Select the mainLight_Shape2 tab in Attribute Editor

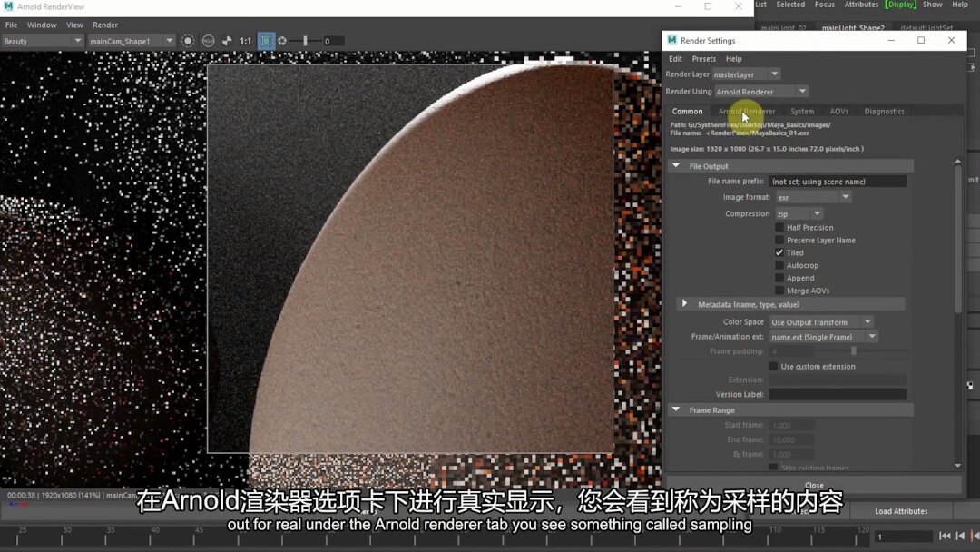[853, 27]
